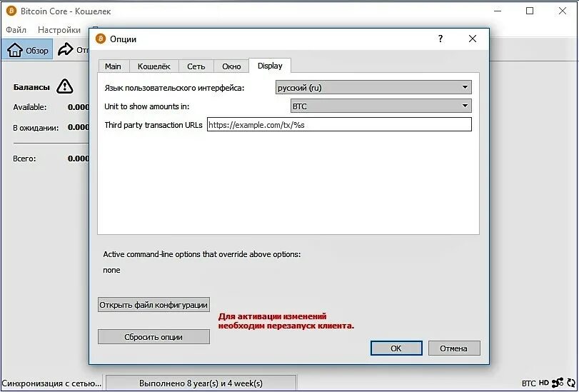The height and width of the screenshot is (392, 579).
Task: Click the Bitcoin icon in Опции dialog title
Action: tap(101, 39)
